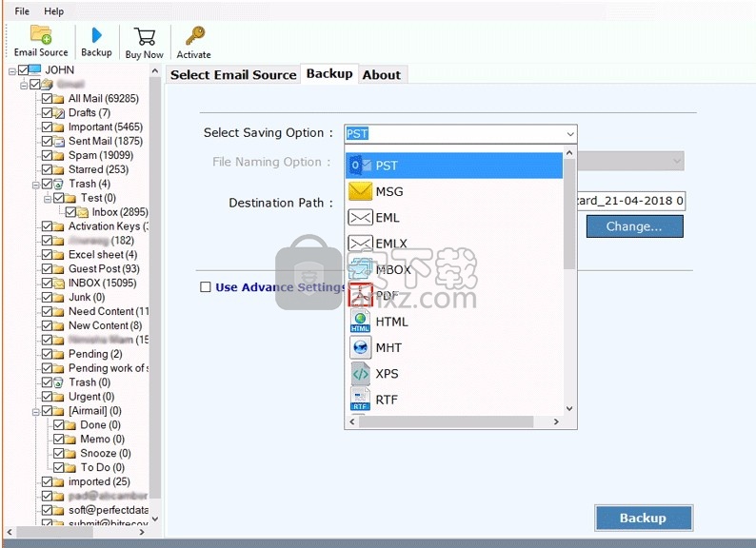Collapse the [Airmail] folder tree
Screen dimensions: 756x548
click(35, 411)
